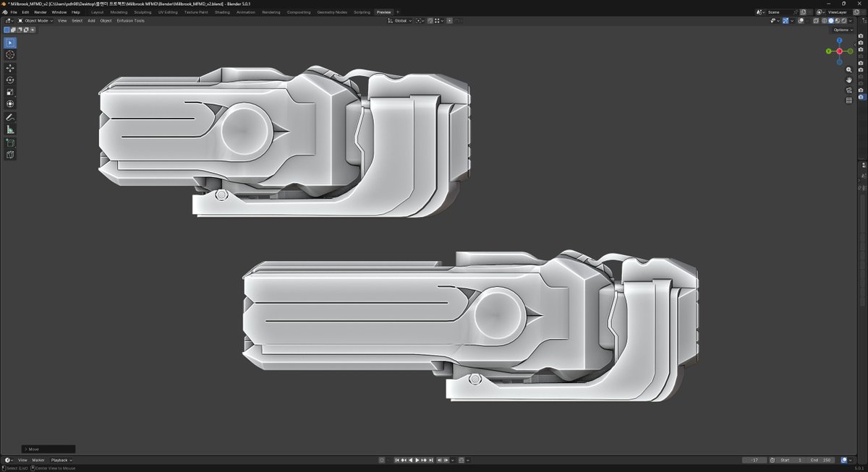Select the Add Cube tool
This screenshot has width=868, height=472.
(x=10, y=142)
